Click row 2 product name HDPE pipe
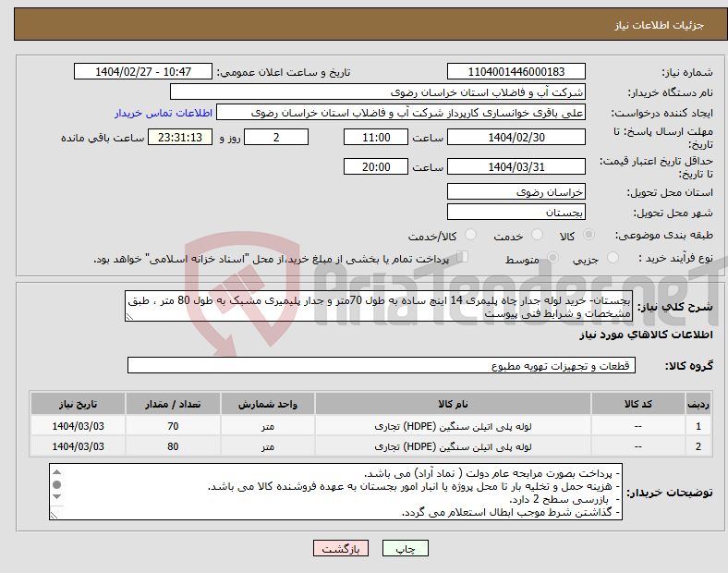This screenshot has height=573, width=728. point(453,446)
